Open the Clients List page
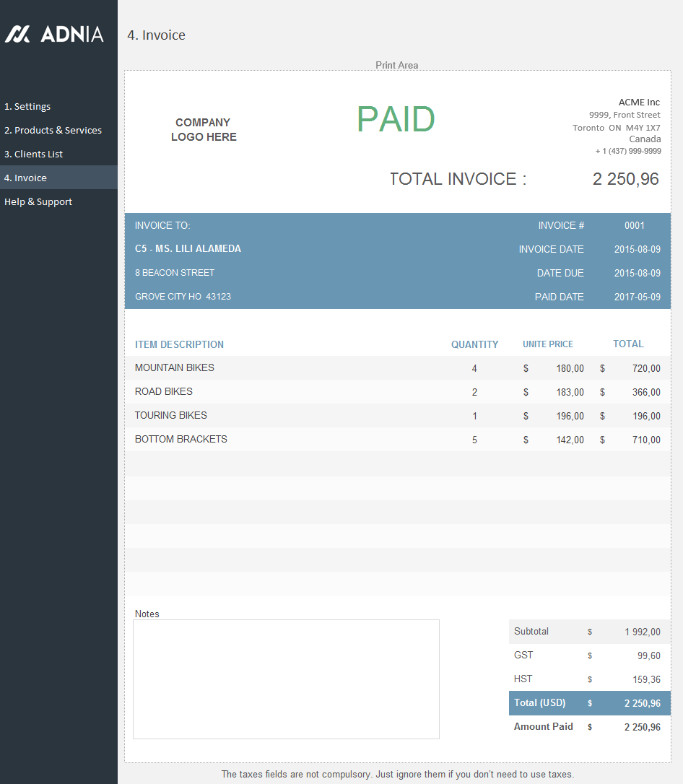 click(x=33, y=154)
